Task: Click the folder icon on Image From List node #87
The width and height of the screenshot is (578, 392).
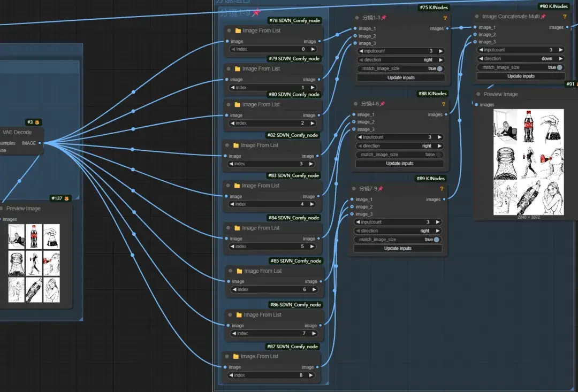Action: (x=236, y=356)
